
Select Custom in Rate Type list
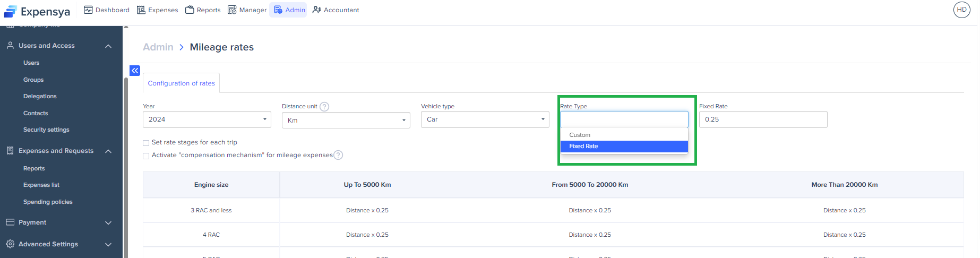pyautogui.click(x=580, y=135)
